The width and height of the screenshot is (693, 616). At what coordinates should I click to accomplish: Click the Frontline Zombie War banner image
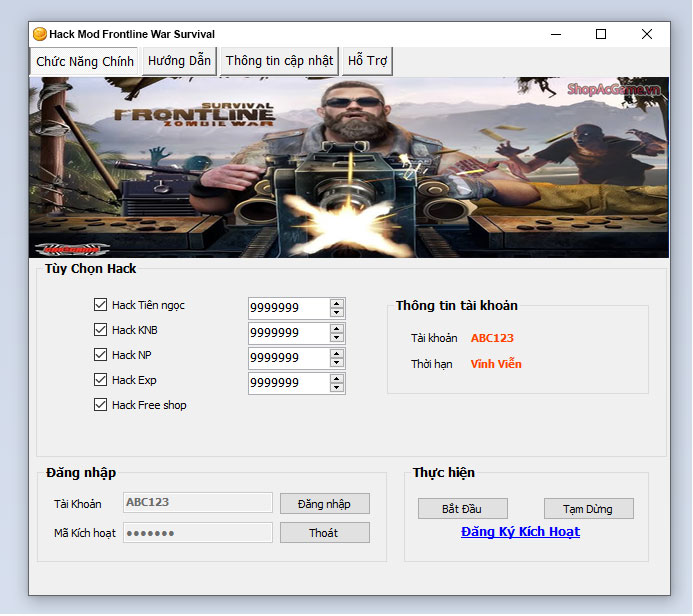click(349, 167)
